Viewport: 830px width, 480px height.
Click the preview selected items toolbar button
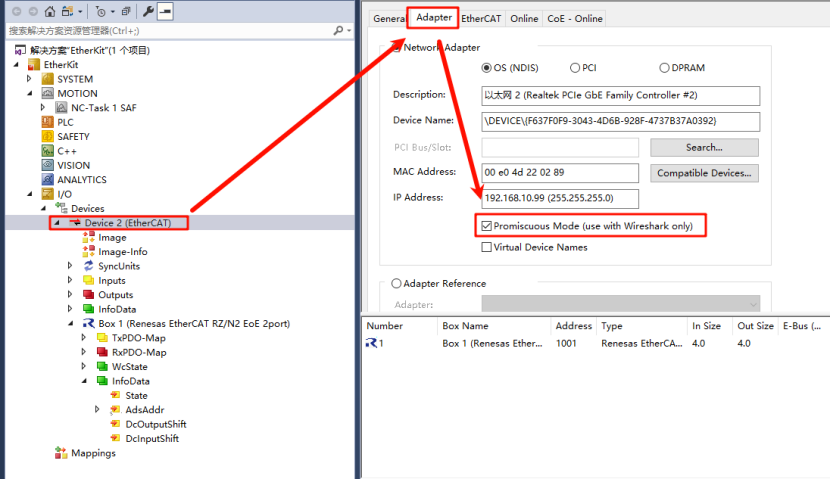165,11
